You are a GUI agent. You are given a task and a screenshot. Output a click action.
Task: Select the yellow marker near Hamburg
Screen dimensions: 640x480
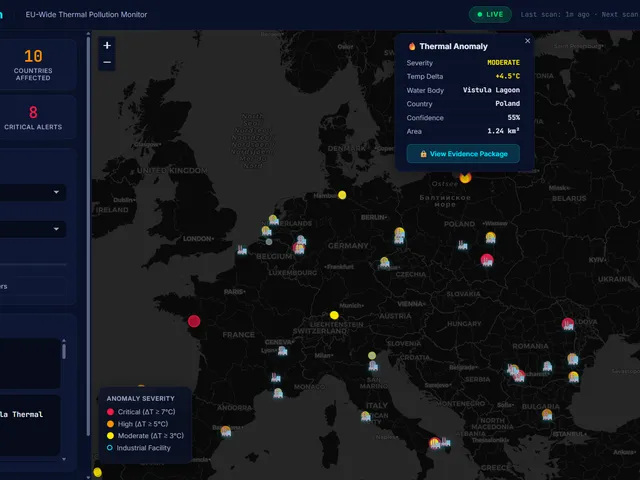[x=342, y=195]
